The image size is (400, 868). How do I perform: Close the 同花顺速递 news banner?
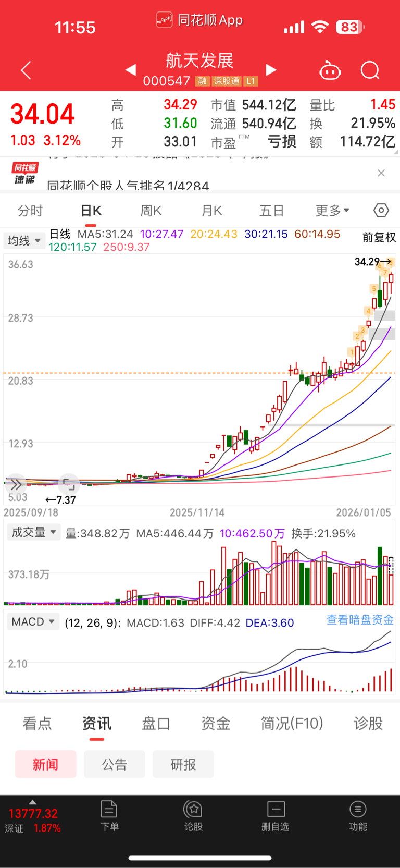381,173
